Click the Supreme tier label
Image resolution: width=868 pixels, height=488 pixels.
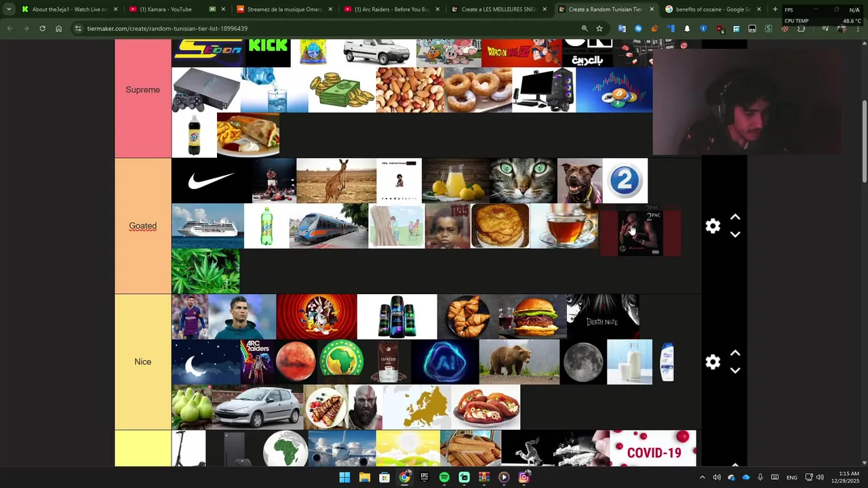pyautogui.click(x=143, y=90)
